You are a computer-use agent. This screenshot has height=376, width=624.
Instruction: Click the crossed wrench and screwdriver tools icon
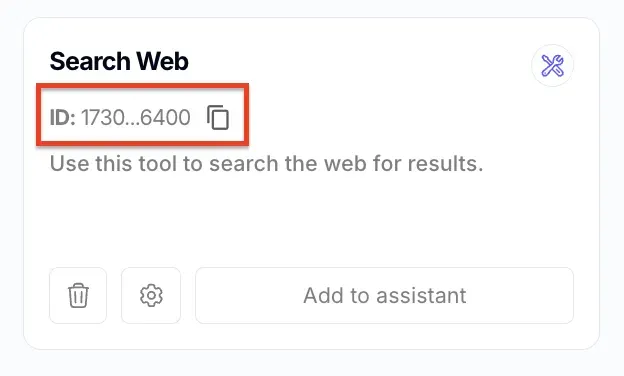click(552, 66)
